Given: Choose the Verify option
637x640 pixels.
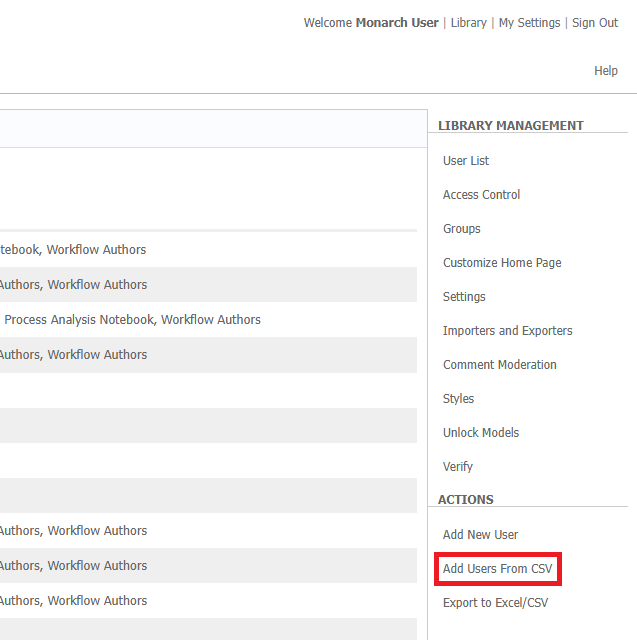Looking at the screenshot, I should tap(458, 467).
